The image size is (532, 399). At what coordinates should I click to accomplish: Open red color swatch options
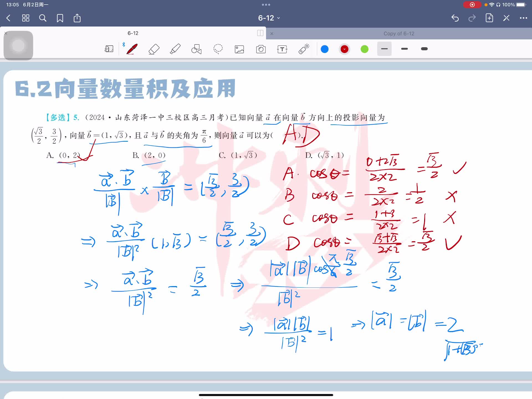344,49
